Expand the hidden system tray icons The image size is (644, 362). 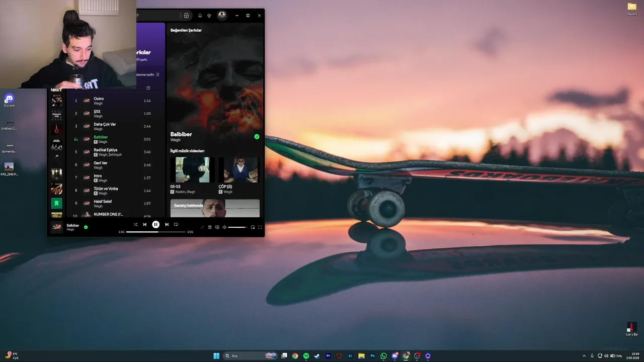584,356
